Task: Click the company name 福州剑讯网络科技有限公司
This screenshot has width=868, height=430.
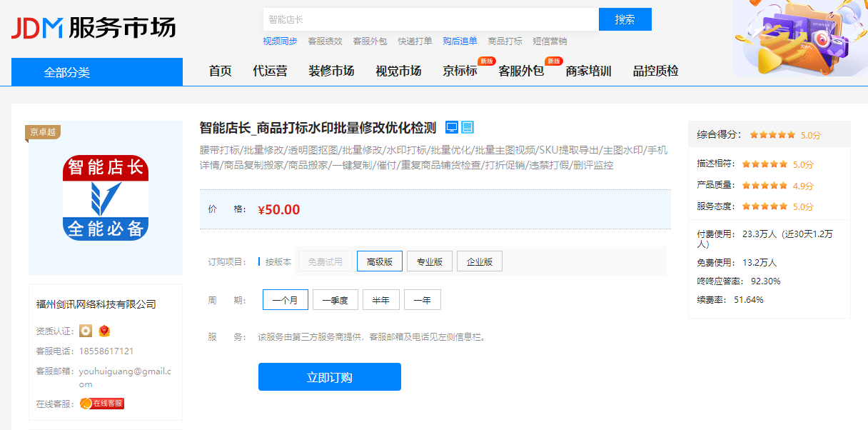Action: [96, 304]
